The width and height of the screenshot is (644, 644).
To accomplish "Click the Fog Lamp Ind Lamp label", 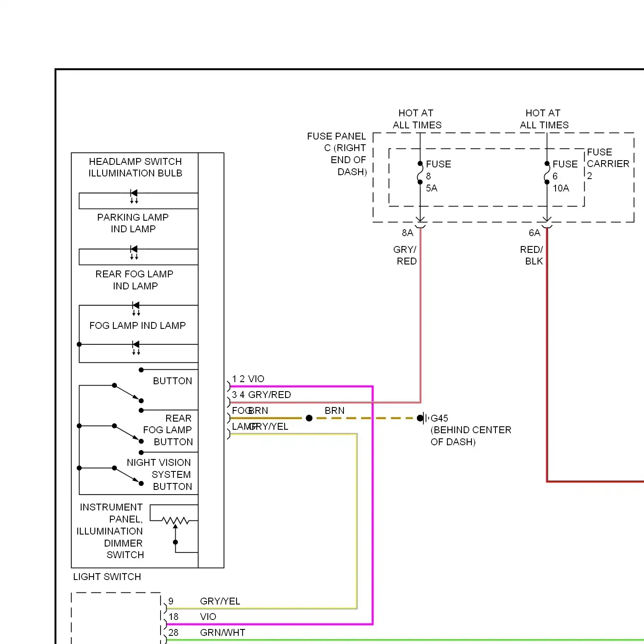I will (x=137, y=325).
